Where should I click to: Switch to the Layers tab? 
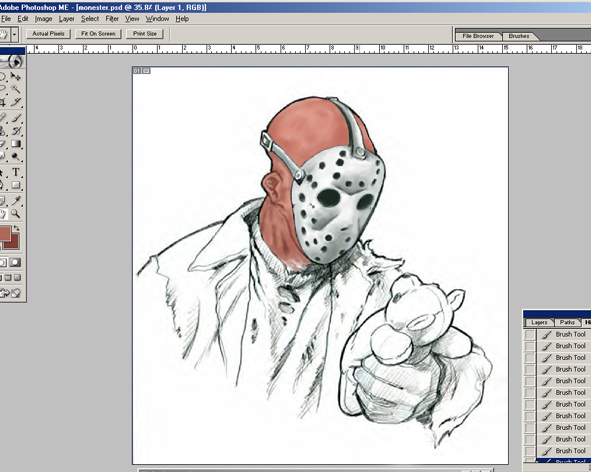tap(539, 322)
